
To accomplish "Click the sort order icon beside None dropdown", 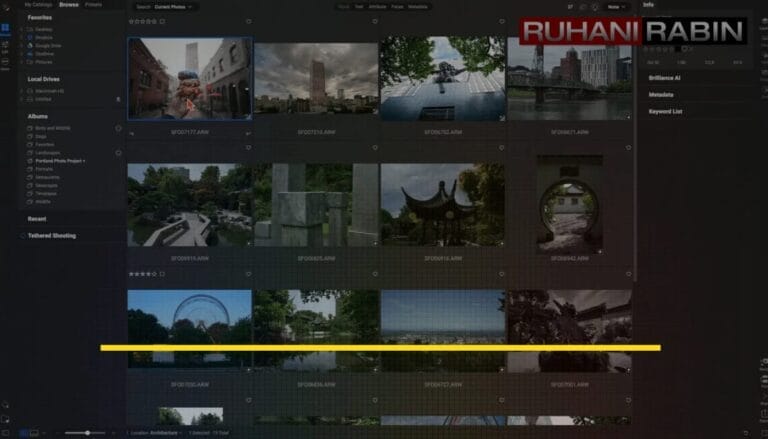I will [x=571, y=7].
